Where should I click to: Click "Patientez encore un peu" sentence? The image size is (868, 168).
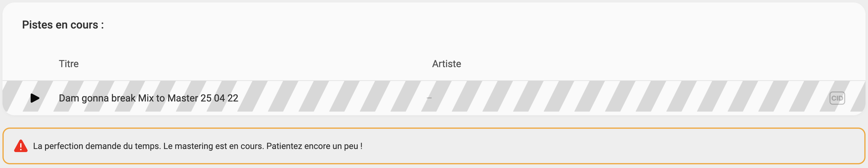click(314, 146)
